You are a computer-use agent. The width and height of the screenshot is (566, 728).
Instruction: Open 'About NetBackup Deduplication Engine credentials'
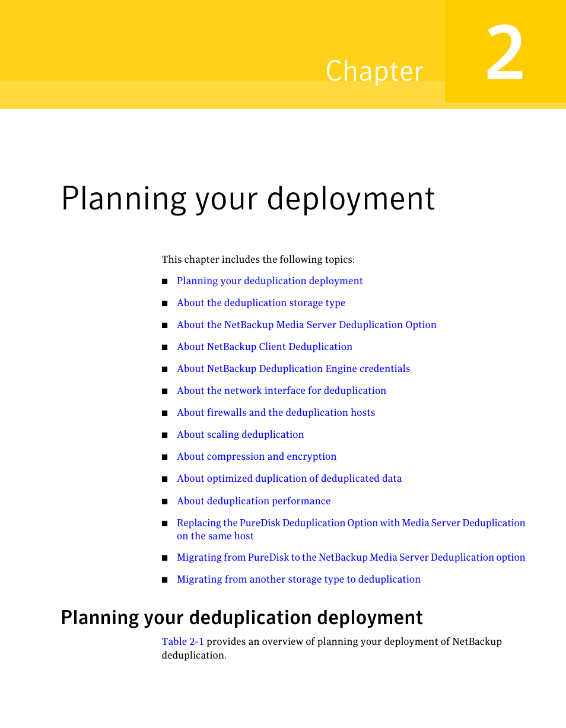pyautogui.click(x=293, y=369)
